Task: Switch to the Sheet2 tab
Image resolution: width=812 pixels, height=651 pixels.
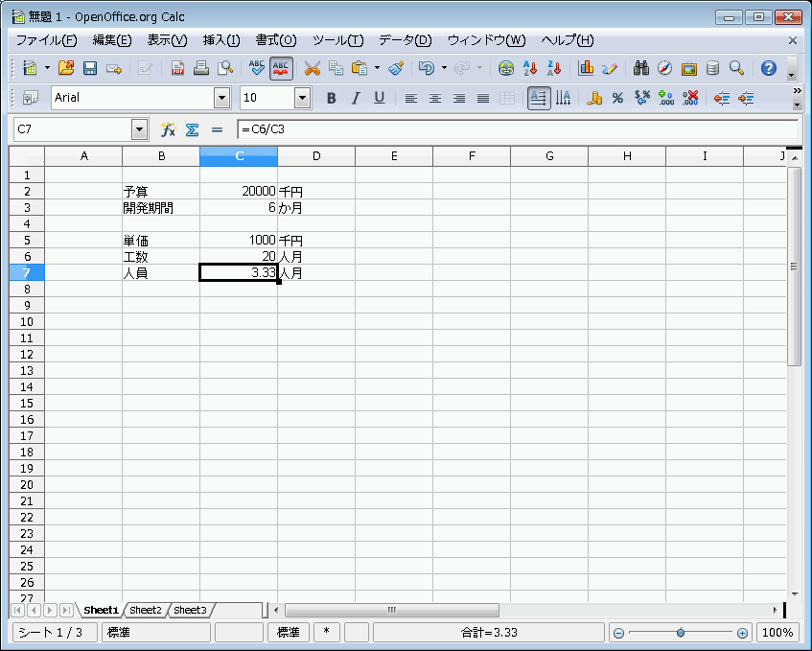Action: tap(146, 610)
